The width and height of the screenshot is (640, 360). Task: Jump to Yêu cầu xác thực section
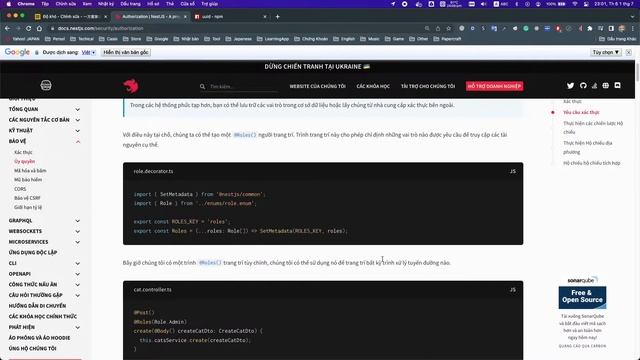(x=581, y=112)
